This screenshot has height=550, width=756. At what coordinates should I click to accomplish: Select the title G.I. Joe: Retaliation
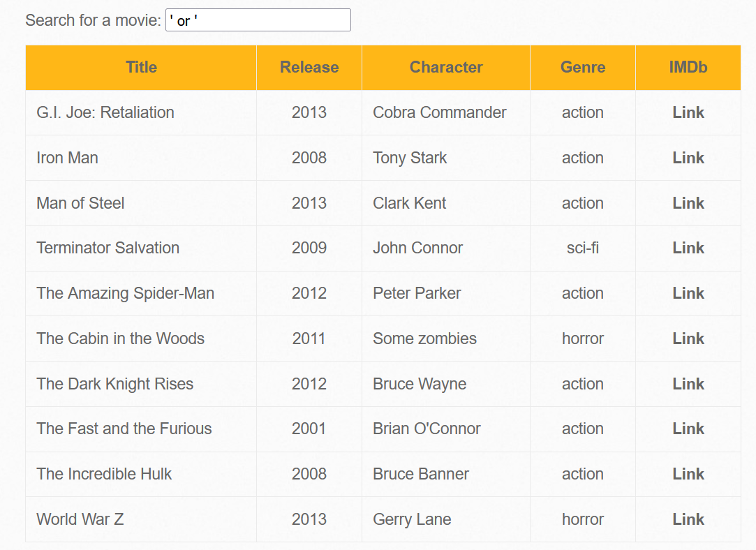105,112
